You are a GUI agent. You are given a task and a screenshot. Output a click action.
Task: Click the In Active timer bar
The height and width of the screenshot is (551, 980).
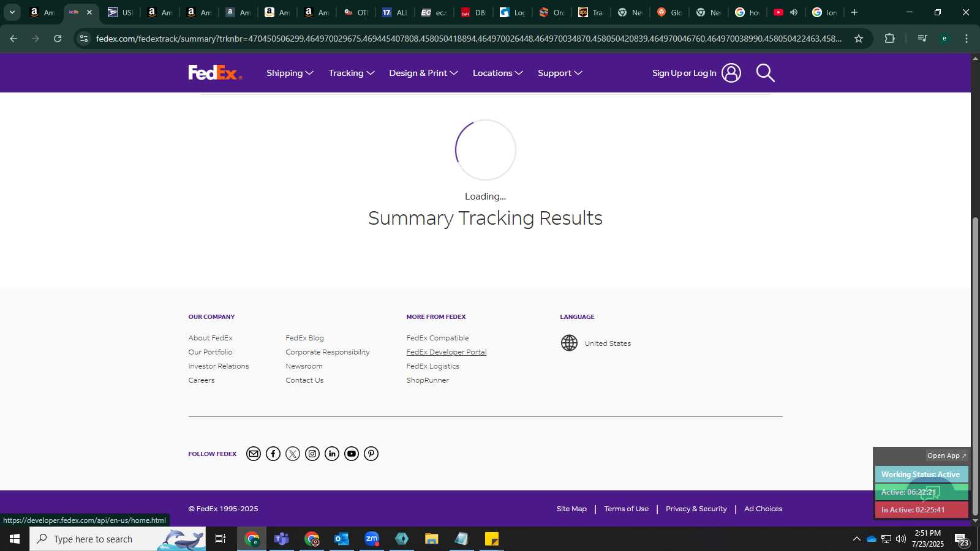point(921,509)
